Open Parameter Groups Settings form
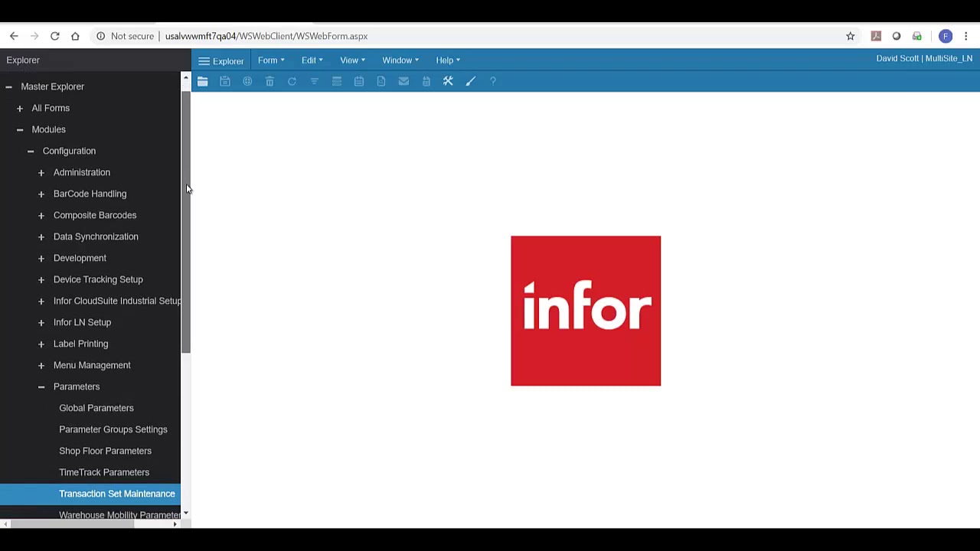 point(113,429)
